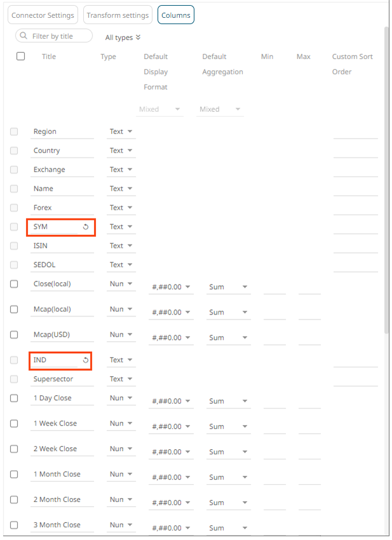Toggle the select-all checkbox beside Title
Image resolution: width=392 pixels, height=540 pixels.
point(20,57)
